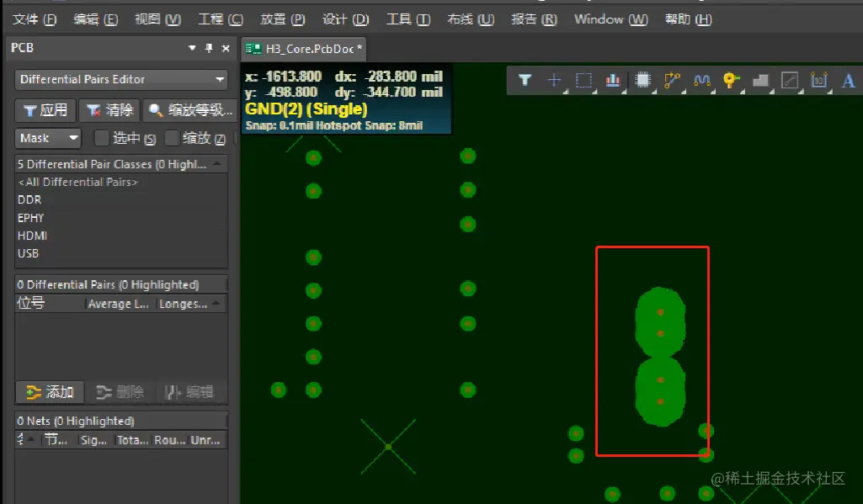This screenshot has width=863, height=504.
Task: Click the 删除 delete button
Action: coord(120,392)
